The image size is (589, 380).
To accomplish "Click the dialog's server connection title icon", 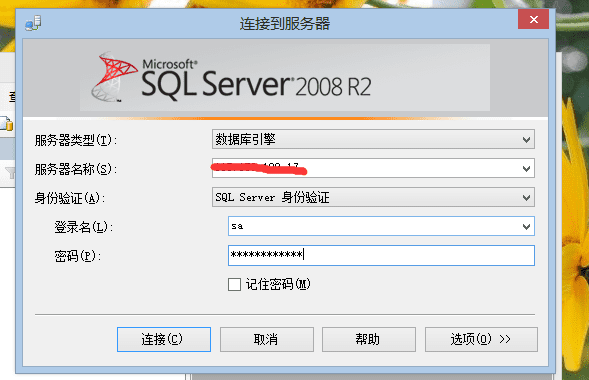I will [33, 23].
